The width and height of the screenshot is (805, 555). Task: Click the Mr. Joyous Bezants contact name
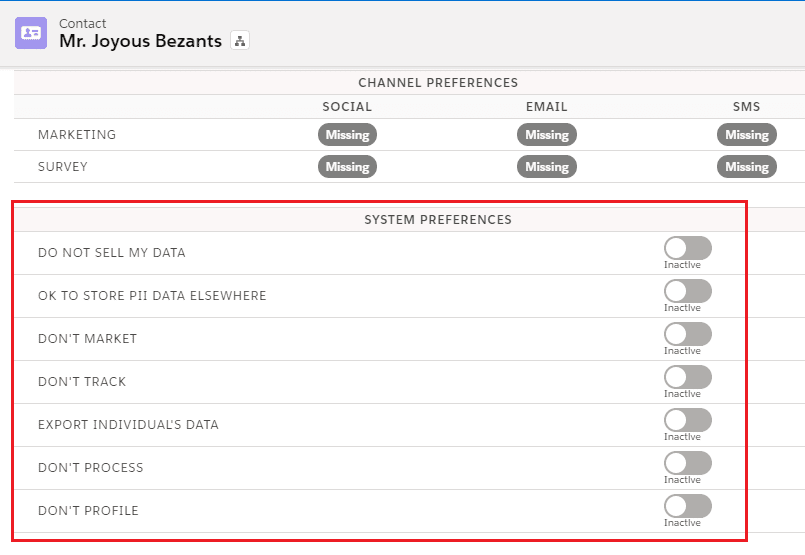point(140,42)
